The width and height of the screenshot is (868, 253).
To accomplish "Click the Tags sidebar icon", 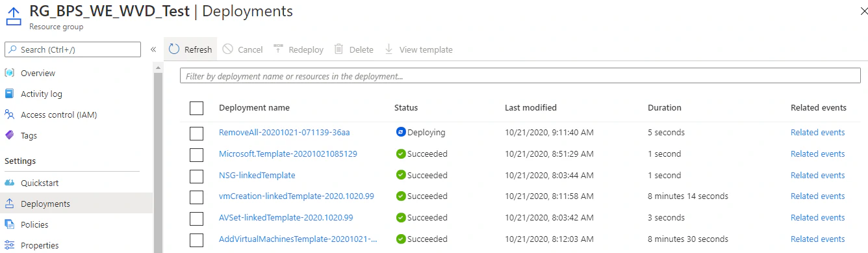I will tap(10, 135).
